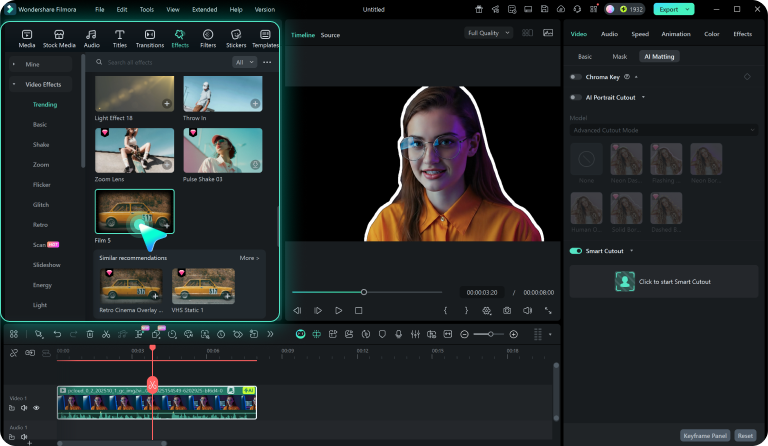Open the Full Quality dropdown
The height and width of the screenshot is (446, 768).
[x=489, y=33]
